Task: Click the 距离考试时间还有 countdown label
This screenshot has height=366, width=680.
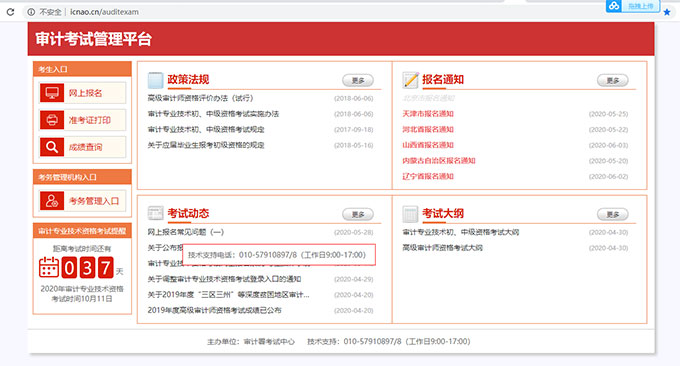Action: (x=82, y=248)
